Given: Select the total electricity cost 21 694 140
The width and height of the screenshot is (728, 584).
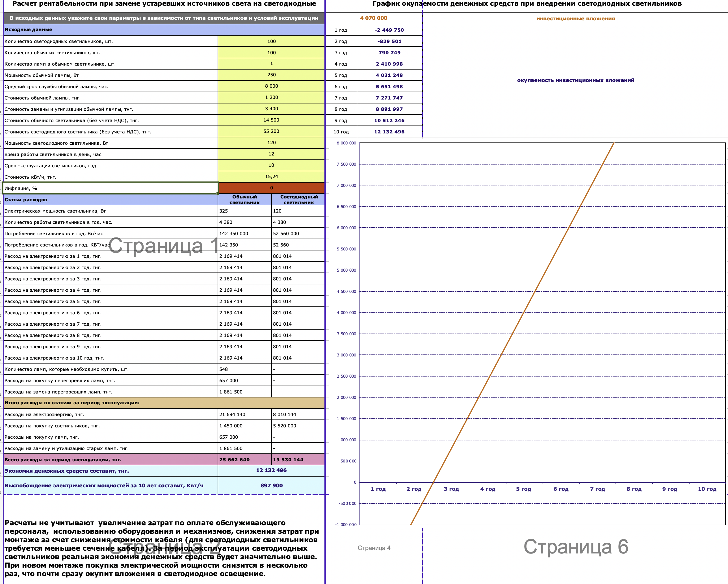Looking at the screenshot, I should point(244,414).
